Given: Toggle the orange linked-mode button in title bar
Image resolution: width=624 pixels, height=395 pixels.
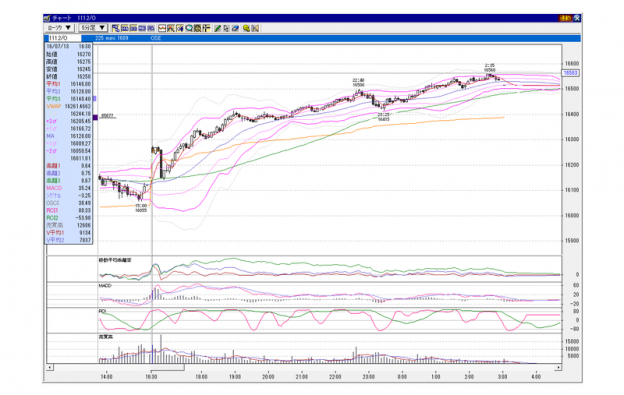Looking at the screenshot, I should pyautogui.click(x=565, y=18).
